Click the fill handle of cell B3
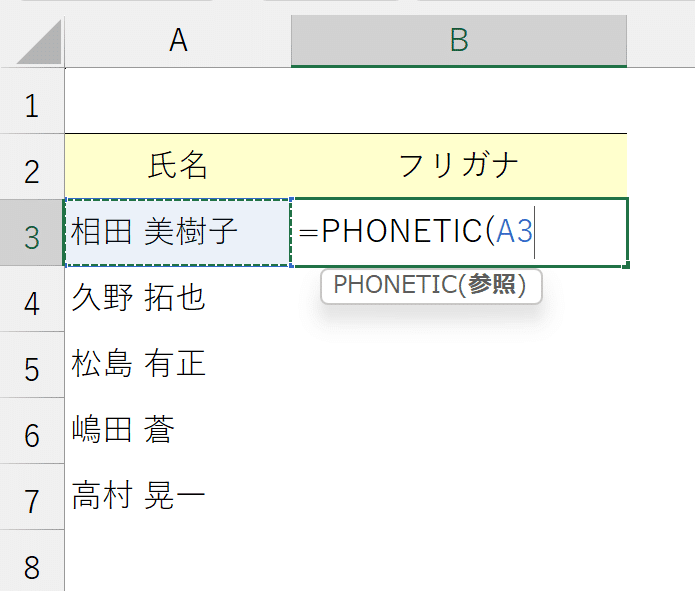 click(626, 265)
